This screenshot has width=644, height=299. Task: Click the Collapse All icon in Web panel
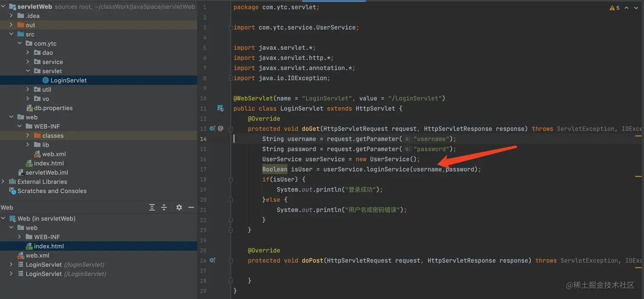point(164,207)
